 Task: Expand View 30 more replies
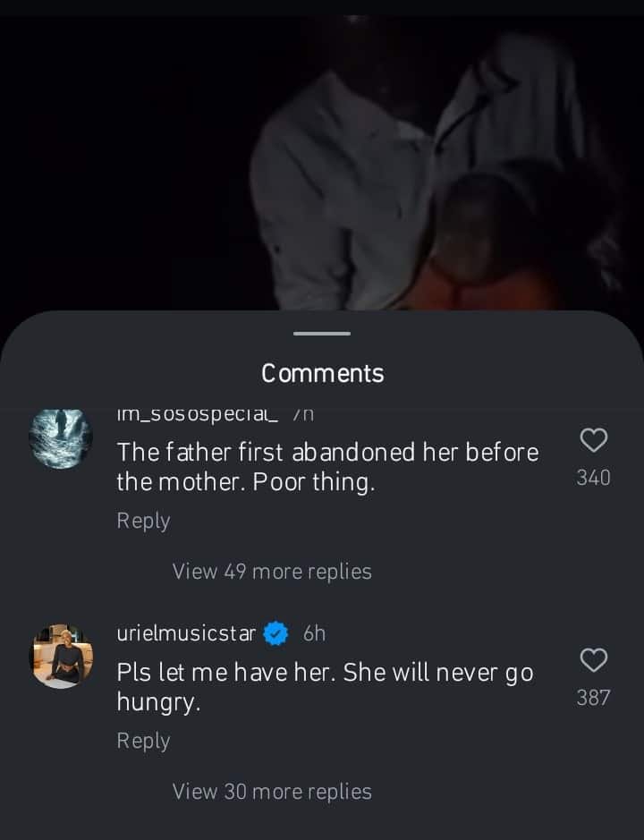click(272, 792)
